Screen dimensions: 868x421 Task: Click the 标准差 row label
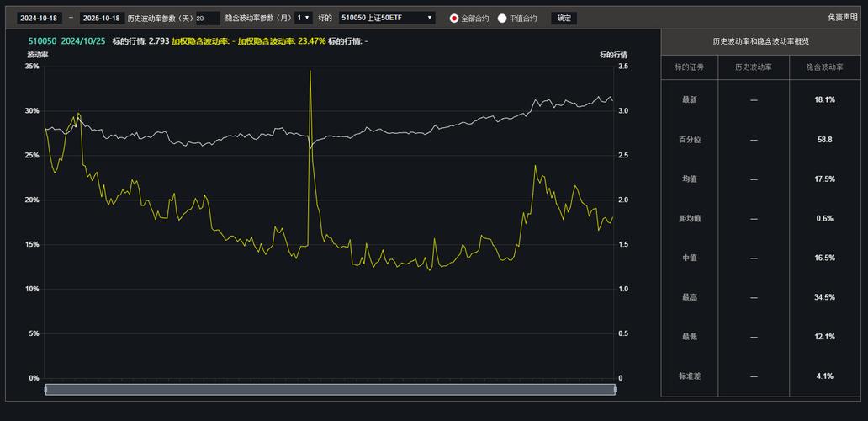tap(689, 376)
